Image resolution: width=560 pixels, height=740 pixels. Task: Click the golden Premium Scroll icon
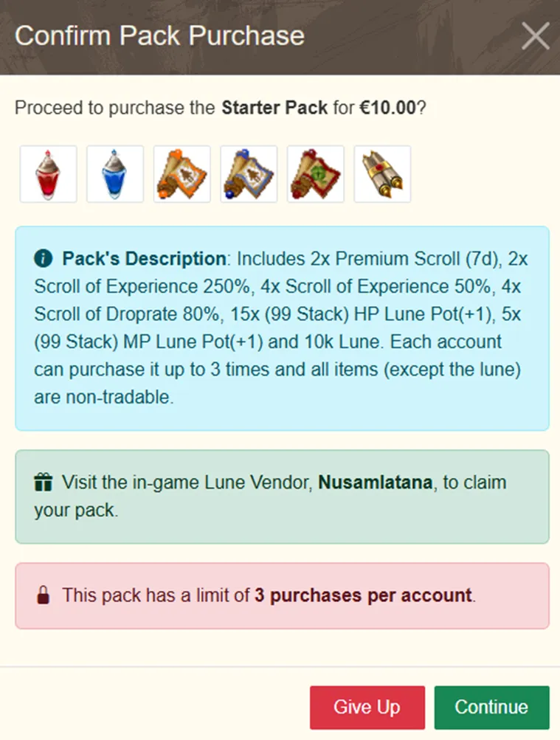click(383, 174)
